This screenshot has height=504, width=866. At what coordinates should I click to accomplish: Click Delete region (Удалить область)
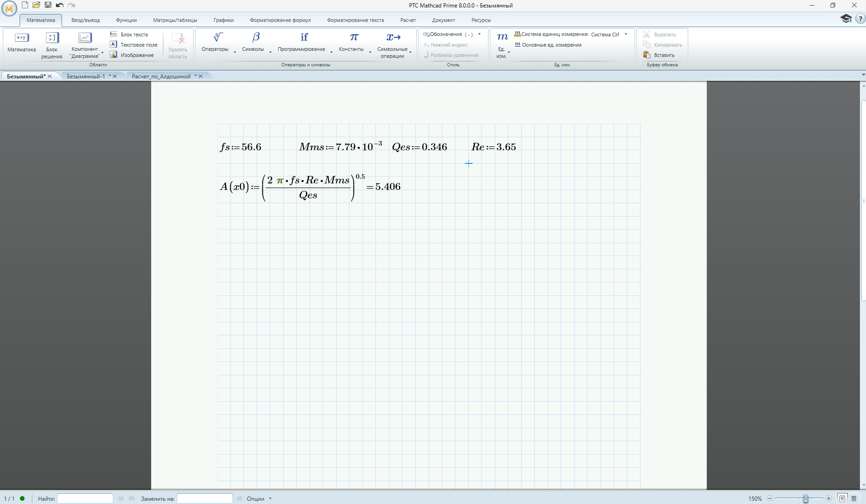tap(178, 45)
